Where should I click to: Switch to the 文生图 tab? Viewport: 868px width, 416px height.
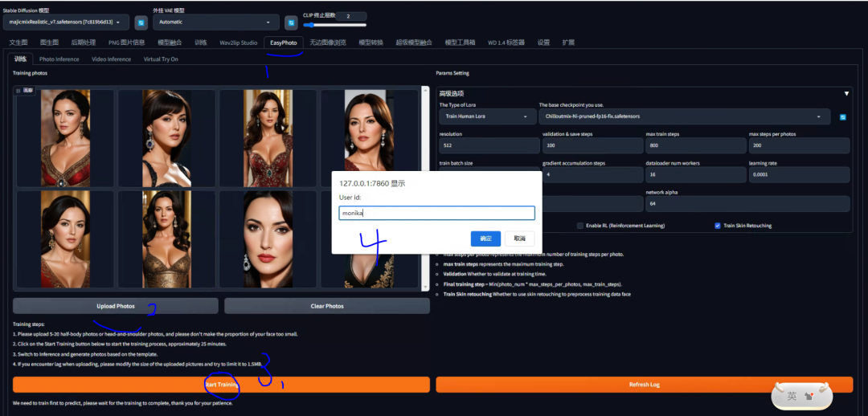pyautogui.click(x=18, y=43)
